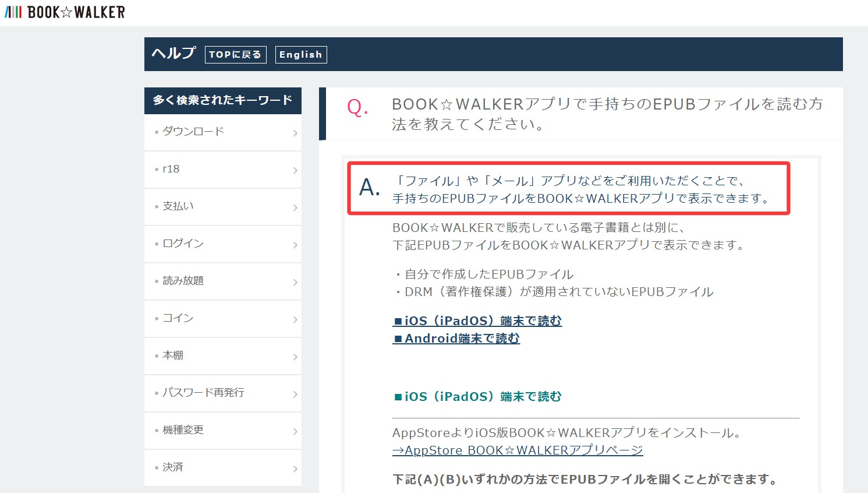
Task: Jump to iOS (iPadOS)端末で読む anchor link
Action: 477,321
